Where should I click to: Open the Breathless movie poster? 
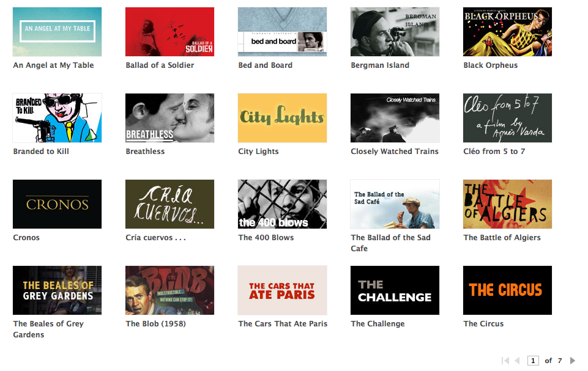click(x=170, y=118)
